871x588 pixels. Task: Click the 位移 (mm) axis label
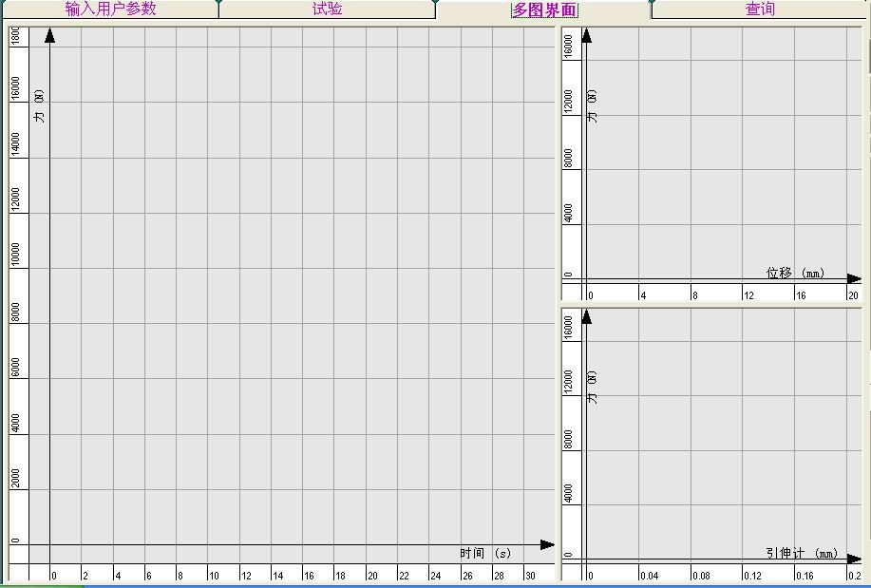tap(795, 273)
